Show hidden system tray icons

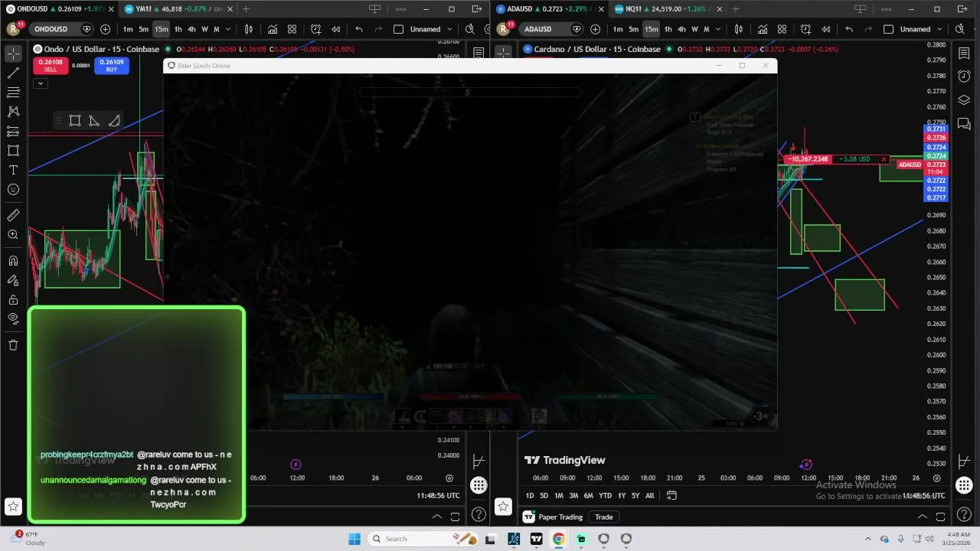(867, 539)
